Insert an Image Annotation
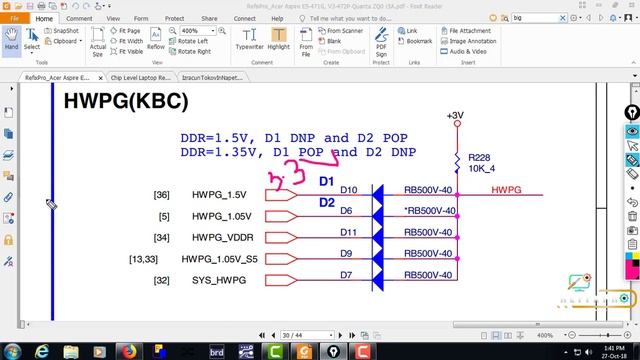The width and height of the screenshot is (640, 360). coord(469,41)
